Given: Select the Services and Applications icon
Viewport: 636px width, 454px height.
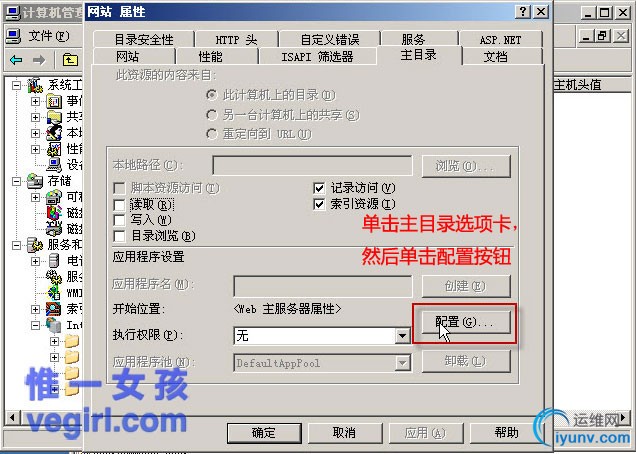Looking at the screenshot, I should [35, 245].
